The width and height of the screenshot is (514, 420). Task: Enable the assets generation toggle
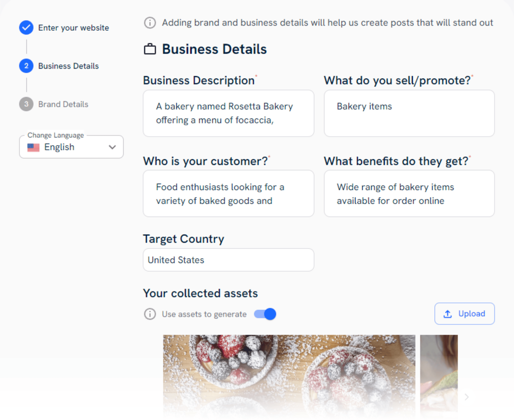(264, 313)
